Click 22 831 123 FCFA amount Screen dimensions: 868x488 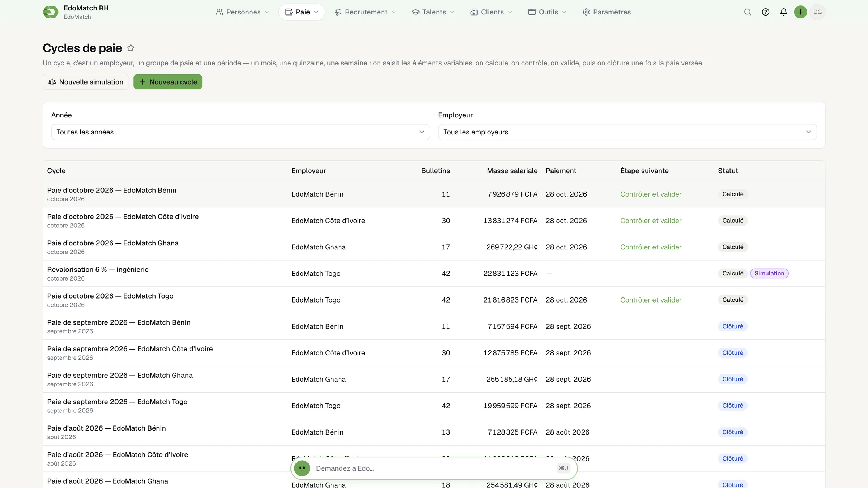tap(510, 273)
